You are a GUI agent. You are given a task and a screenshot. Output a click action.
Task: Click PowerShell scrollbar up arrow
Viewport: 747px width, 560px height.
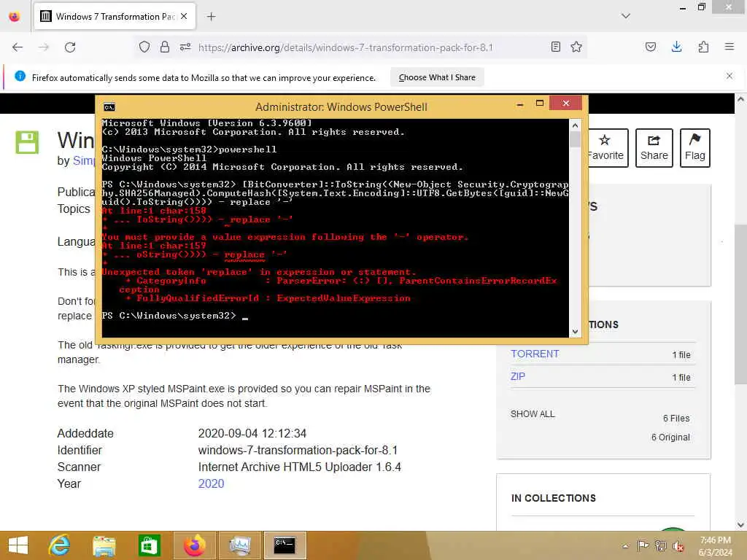(575, 125)
